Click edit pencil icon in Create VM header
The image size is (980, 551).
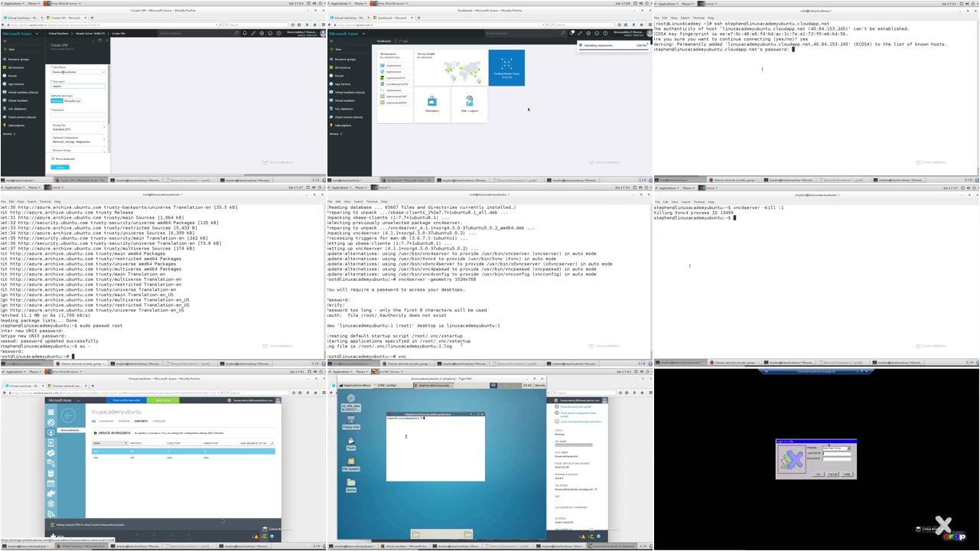[253, 33]
